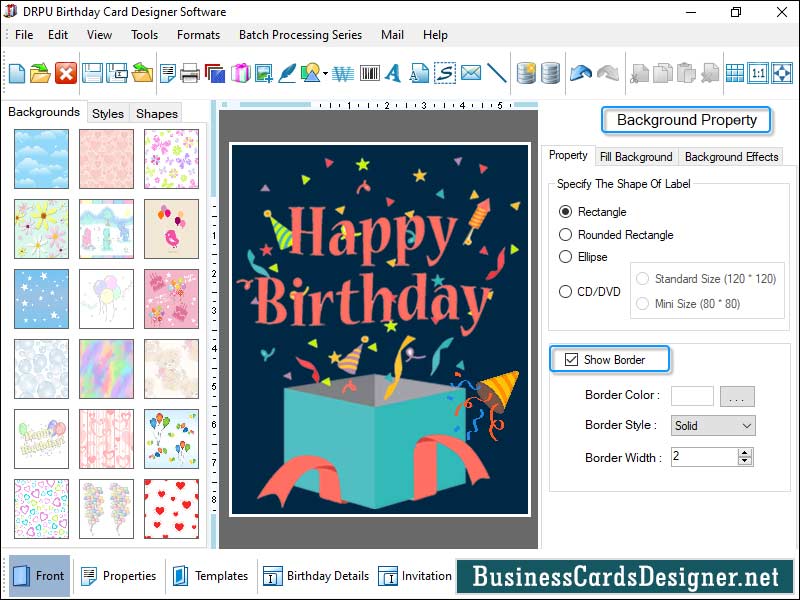Image resolution: width=800 pixels, height=600 pixels.
Task: Select the Text tool marked with A
Action: point(395,72)
